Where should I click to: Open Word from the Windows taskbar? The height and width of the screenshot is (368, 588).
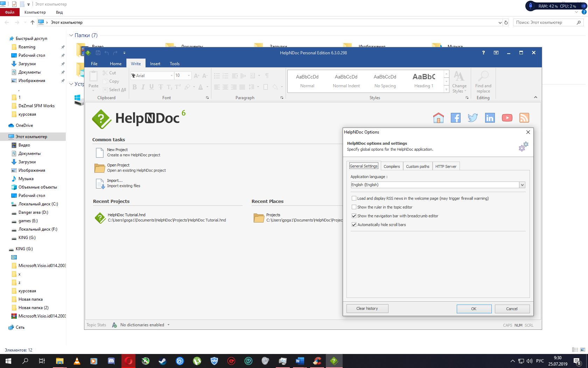(x=300, y=361)
